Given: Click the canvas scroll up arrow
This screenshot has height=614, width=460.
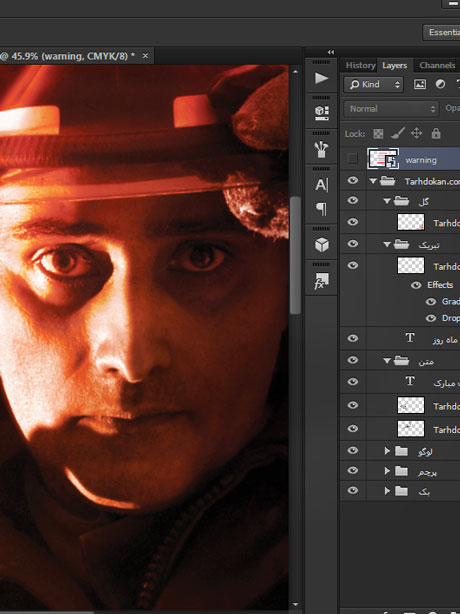Looking at the screenshot, I should click(296, 72).
